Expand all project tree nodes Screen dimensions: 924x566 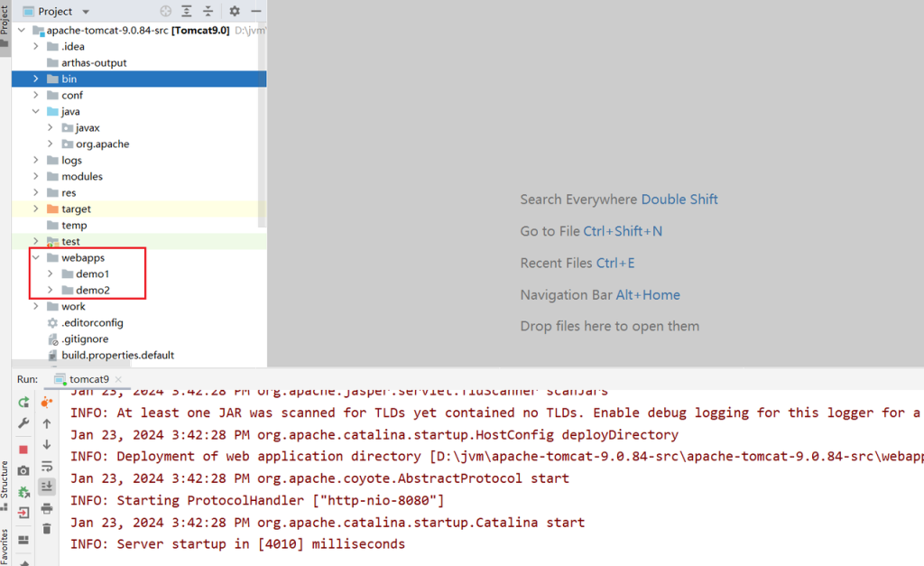point(187,12)
